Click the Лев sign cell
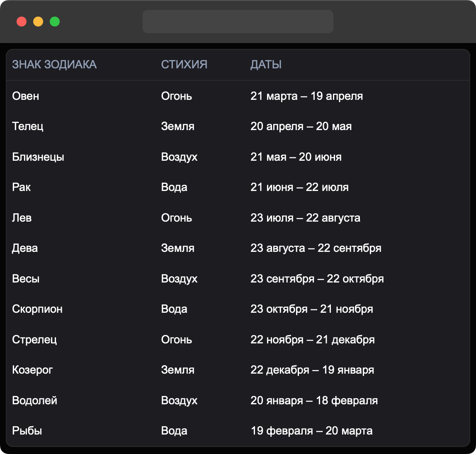 pyautogui.click(x=22, y=218)
